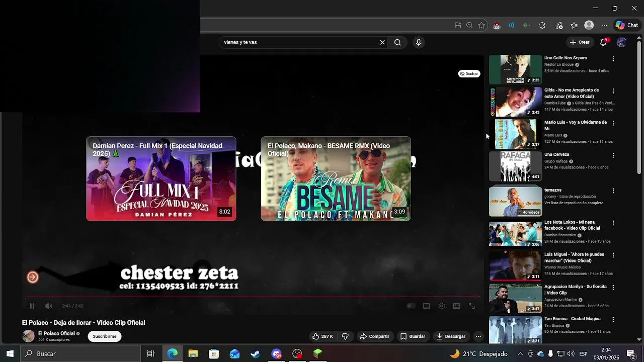Screen dimensions: 644x362
Task: Click the blue sound-wave extension icon
Action: coord(511,25)
